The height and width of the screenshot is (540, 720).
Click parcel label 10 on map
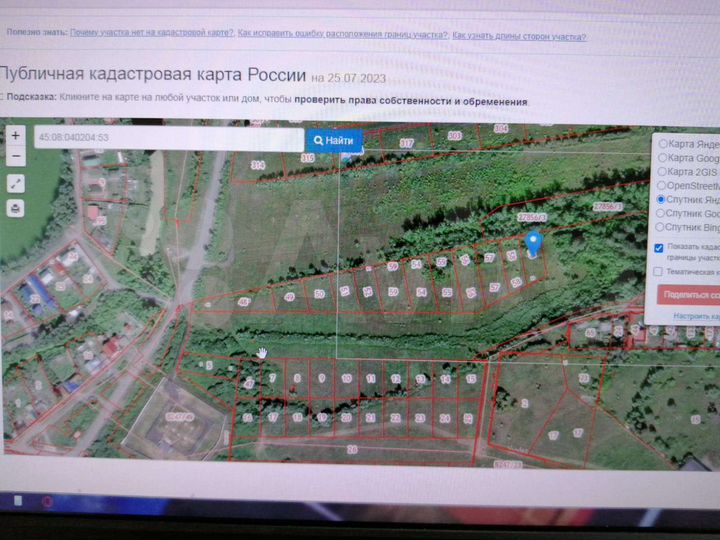[x=346, y=378]
